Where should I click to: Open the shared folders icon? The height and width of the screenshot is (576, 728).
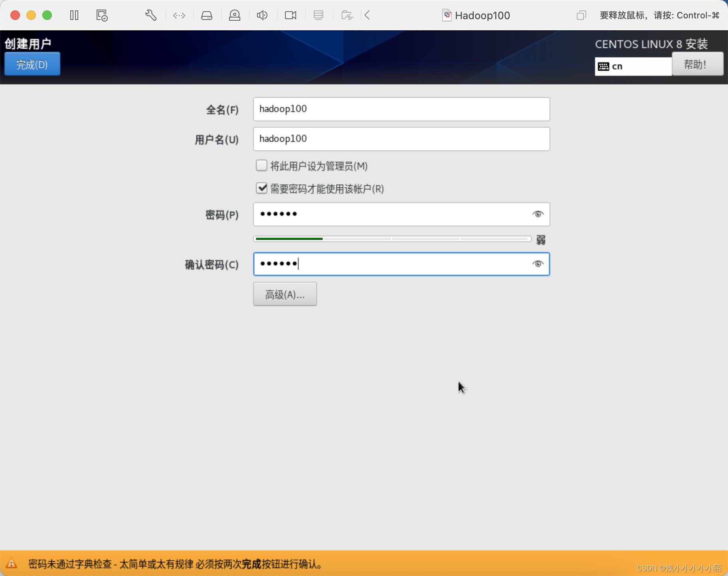pyautogui.click(x=347, y=16)
